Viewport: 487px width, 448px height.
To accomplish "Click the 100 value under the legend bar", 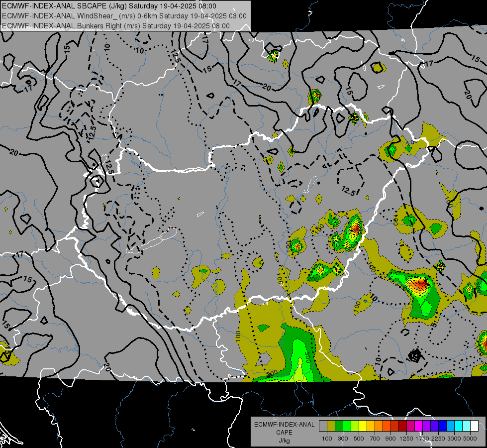I will 327,439.
